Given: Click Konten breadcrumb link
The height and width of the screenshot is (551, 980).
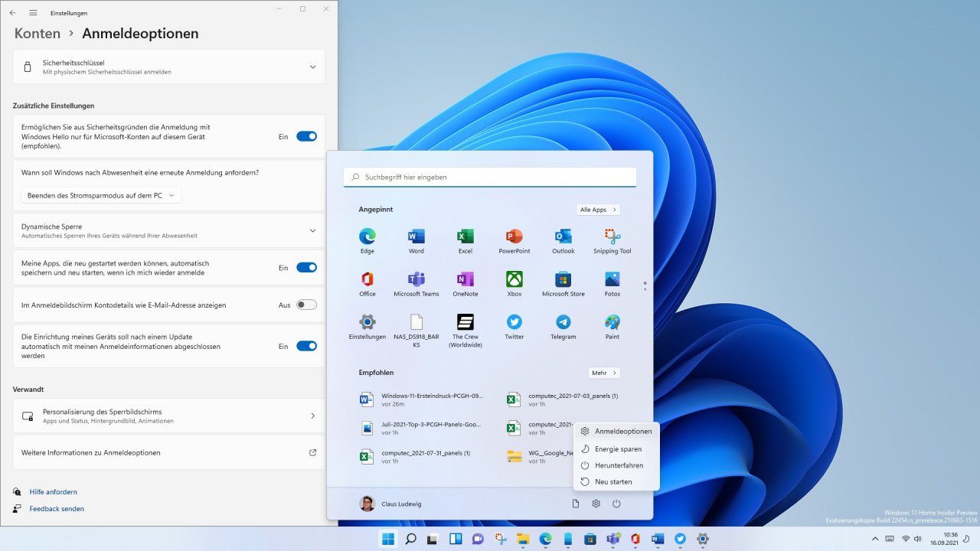Looking at the screenshot, I should [38, 34].
